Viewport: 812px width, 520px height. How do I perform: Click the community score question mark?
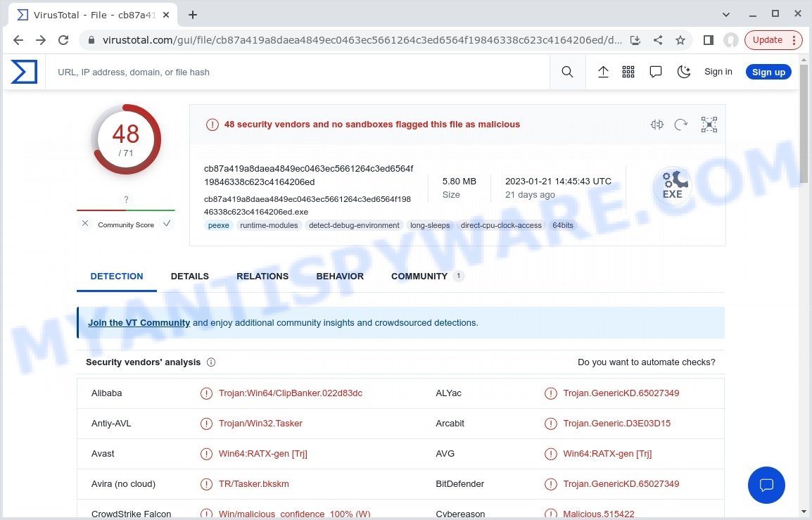[126, 199]
